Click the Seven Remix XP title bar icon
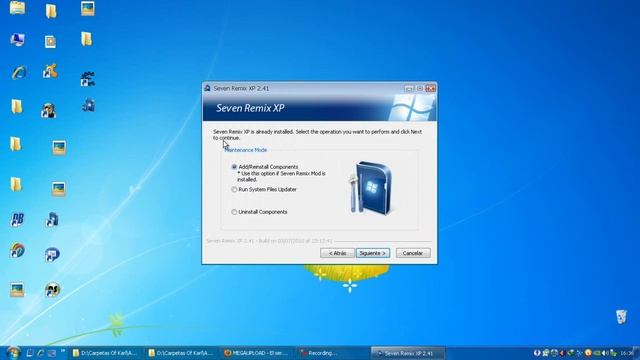Screen dimensions: 640x360 [207, 88]
